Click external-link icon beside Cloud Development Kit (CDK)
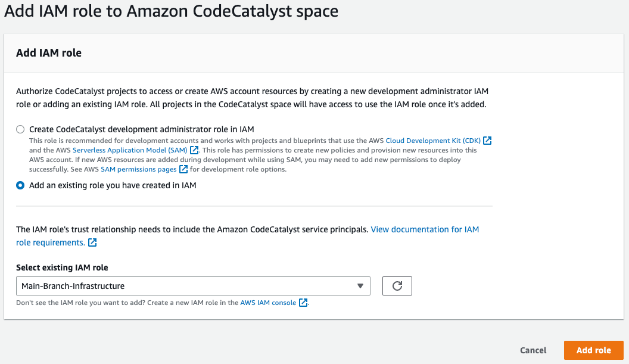Image resolution: width=629 pixels, height=364 pixels. pos(487,141)
